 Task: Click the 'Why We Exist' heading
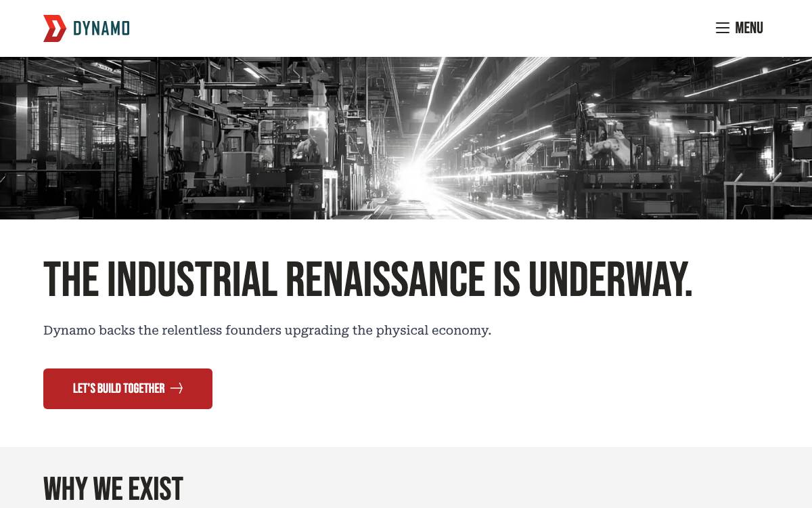point(113,489)
